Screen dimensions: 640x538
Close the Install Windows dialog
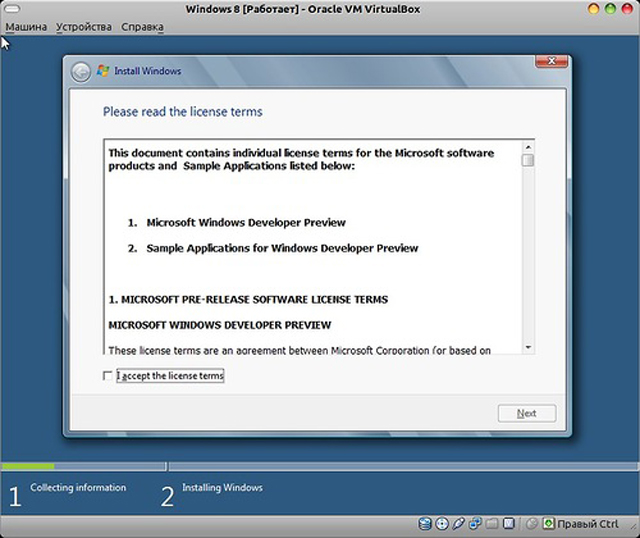(x=551, y=61)
